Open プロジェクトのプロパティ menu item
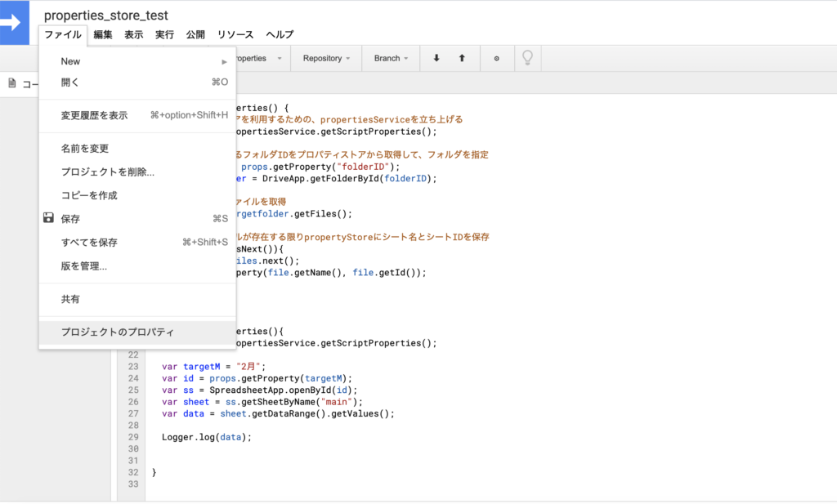This screenshot has height=504, width=837. pyautogui.click(x=137, y=332)
